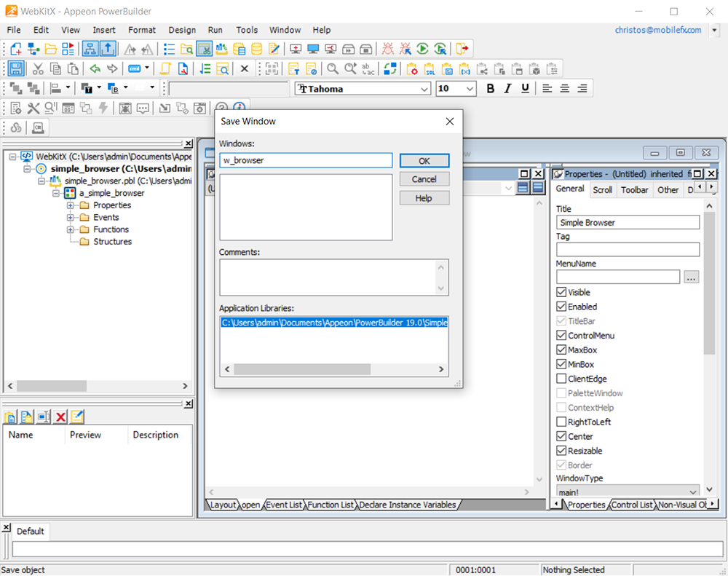Click the Paste SQL clipboard icon
Screen dimensions: 728x576
(430, 69)
